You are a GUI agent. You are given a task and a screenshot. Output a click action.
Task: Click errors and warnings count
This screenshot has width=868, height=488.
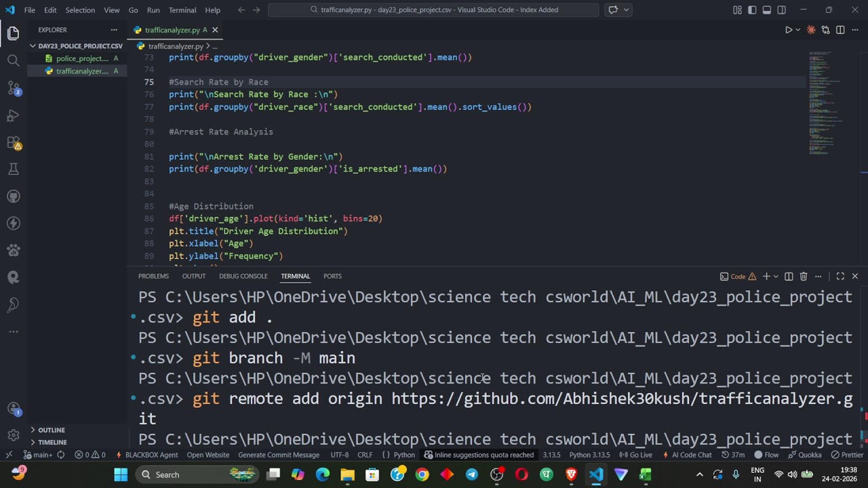click(x=90, y=455)
